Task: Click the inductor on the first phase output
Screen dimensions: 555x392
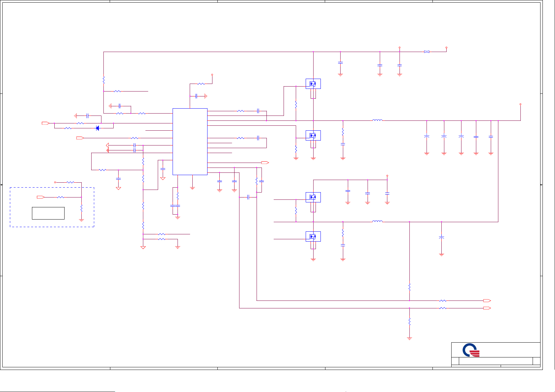Action: click(377, 120)
